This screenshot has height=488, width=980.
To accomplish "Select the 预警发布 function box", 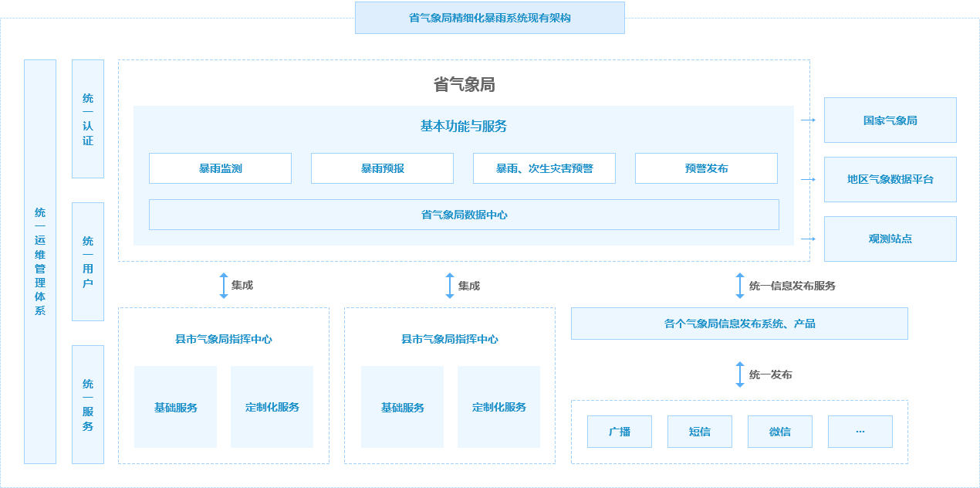I will pyautogui.click(x=706, y=168).
